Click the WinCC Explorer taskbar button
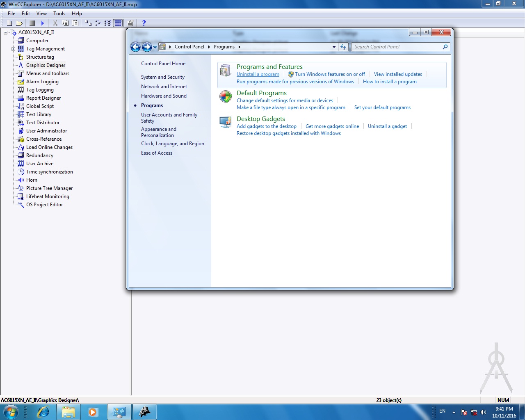 (144, 412)
